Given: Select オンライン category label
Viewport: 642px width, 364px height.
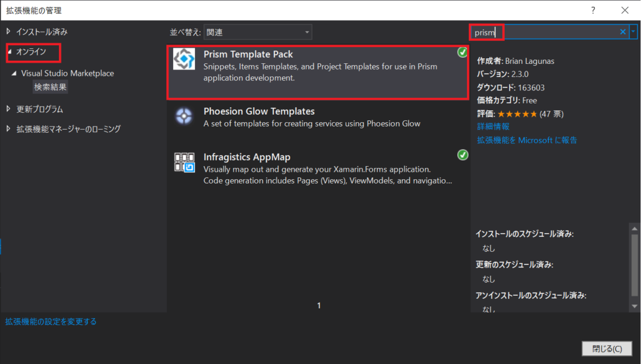Looking at the screenshot, I should pos(31,52).
